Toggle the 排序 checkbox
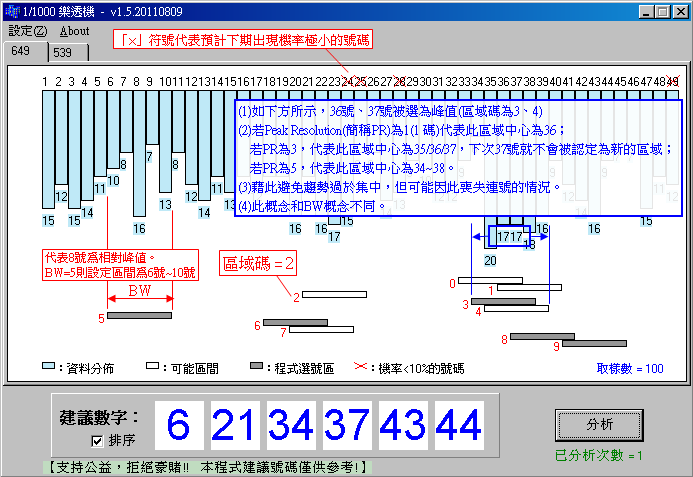Screen dimensions: 693x477 97,440
